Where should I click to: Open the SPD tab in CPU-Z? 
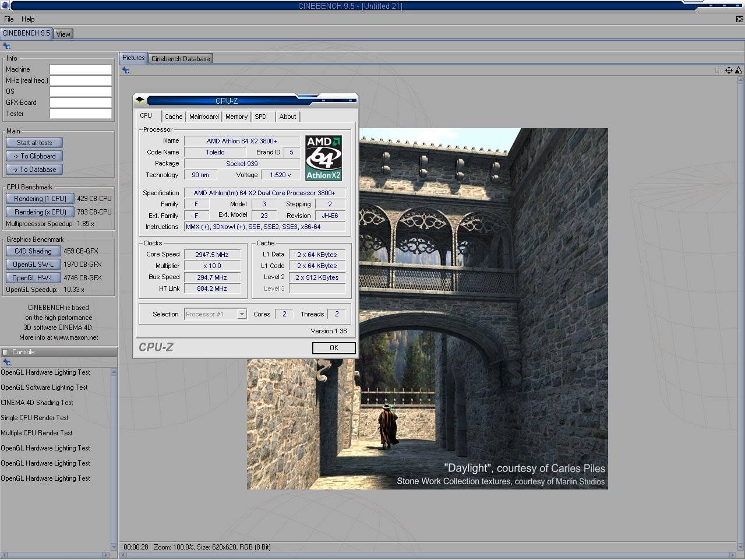[x=261, y=117]
